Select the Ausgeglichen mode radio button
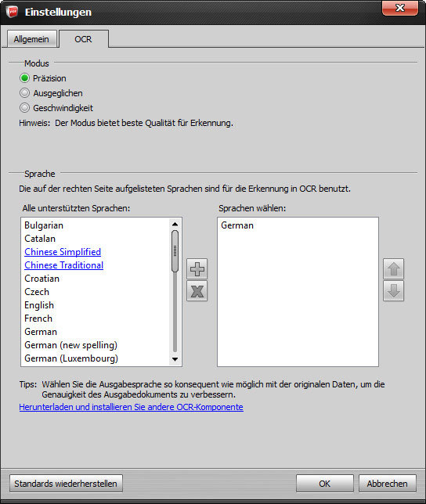The height and width of the screenshot is (504, 426). [x=24, y=93]
